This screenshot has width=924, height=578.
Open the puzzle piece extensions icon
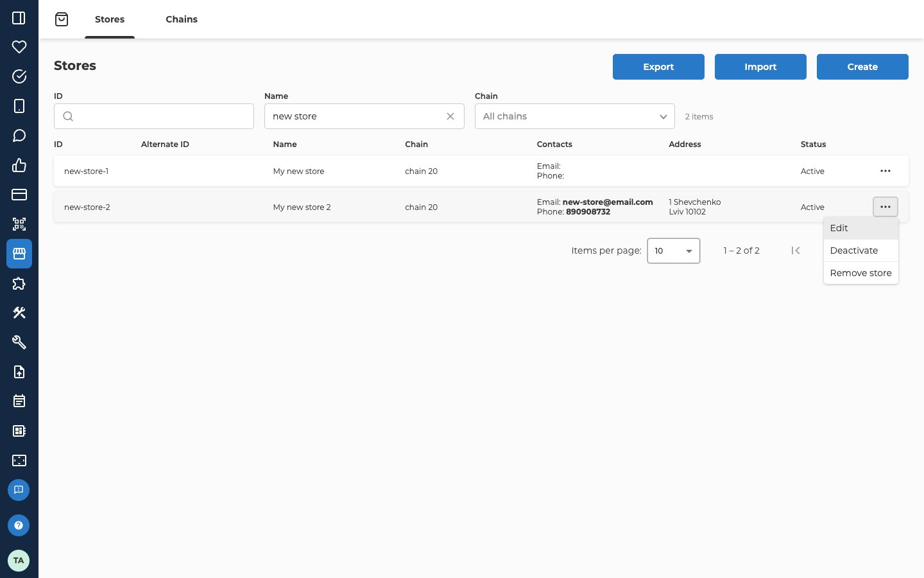point(19,283)
